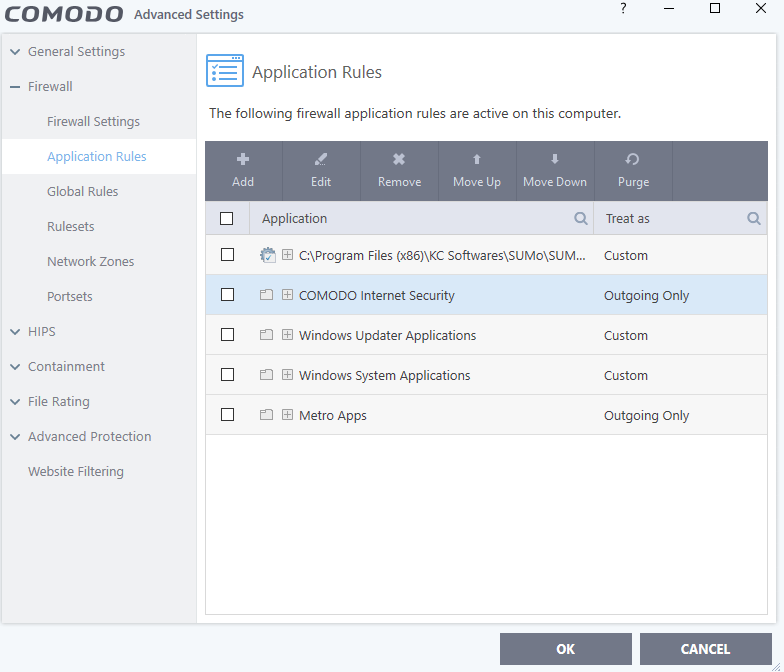Click the Add rule toolbar icon
The height and width of the screenshot is (672, 784).
243,159
